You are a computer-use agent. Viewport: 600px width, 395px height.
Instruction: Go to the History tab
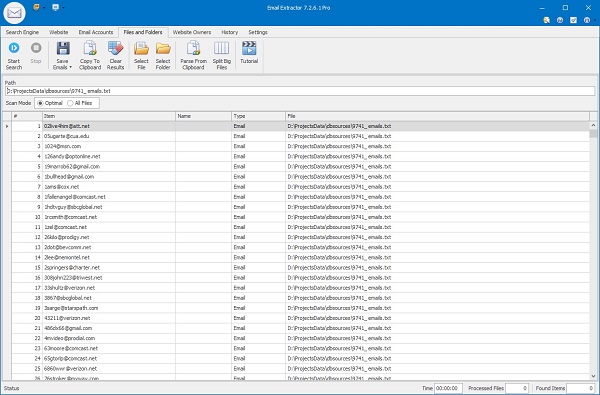coord(230,32)
